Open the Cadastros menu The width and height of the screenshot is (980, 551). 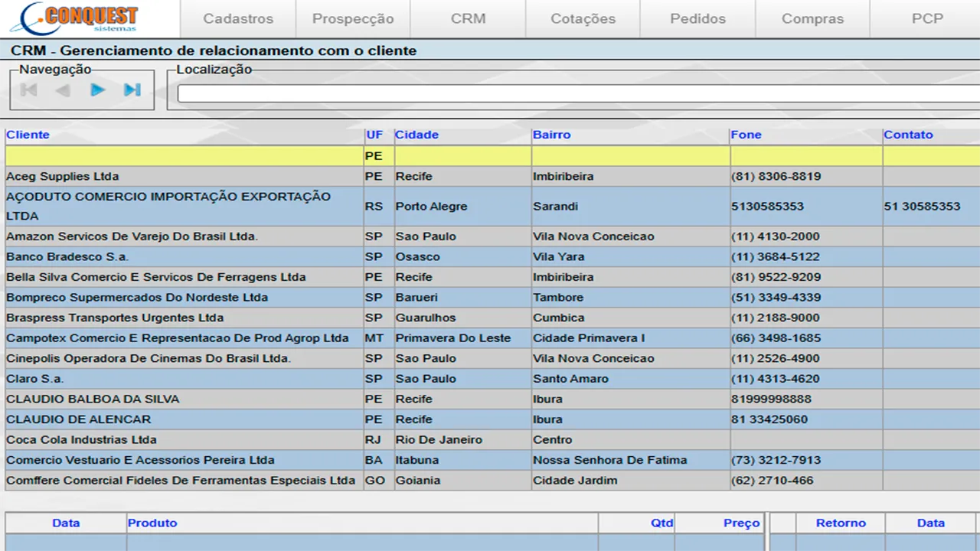pos(238,18)
